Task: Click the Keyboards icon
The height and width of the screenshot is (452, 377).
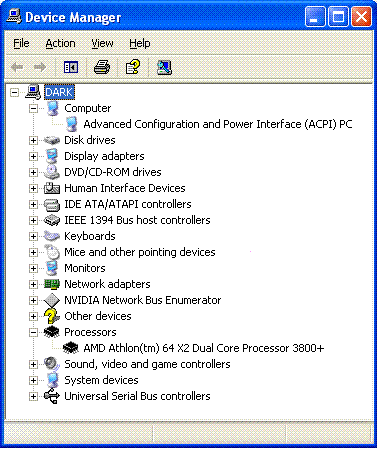Action: click(52, 236)
